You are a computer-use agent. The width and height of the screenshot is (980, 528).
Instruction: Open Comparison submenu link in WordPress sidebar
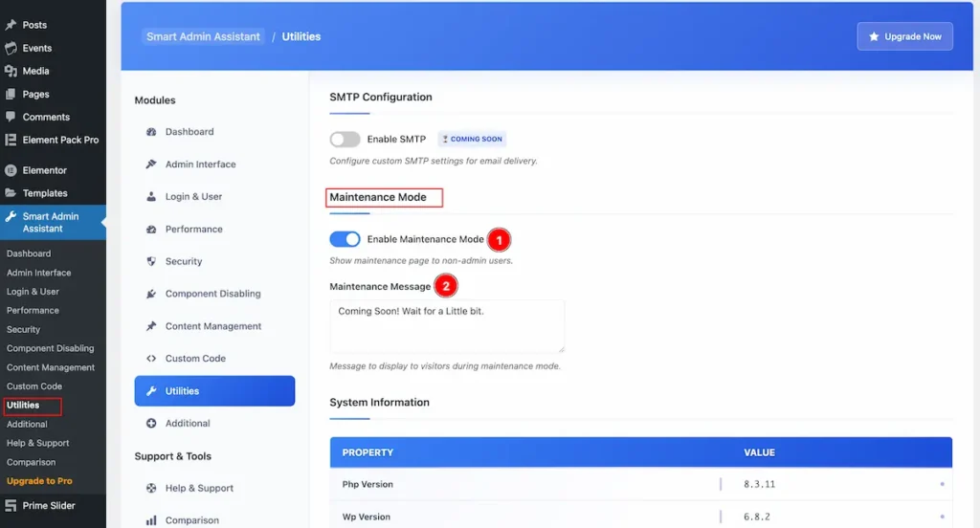tap(31, 462)
